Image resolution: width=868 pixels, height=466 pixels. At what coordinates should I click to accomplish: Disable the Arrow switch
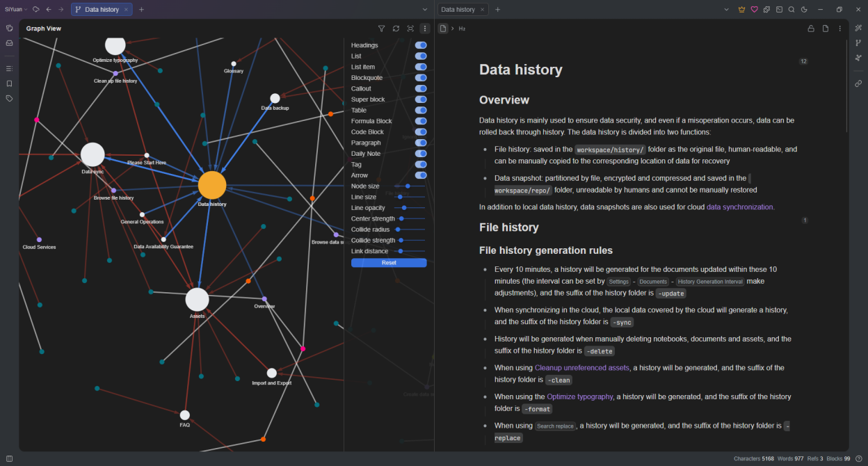tap(421, 175)
